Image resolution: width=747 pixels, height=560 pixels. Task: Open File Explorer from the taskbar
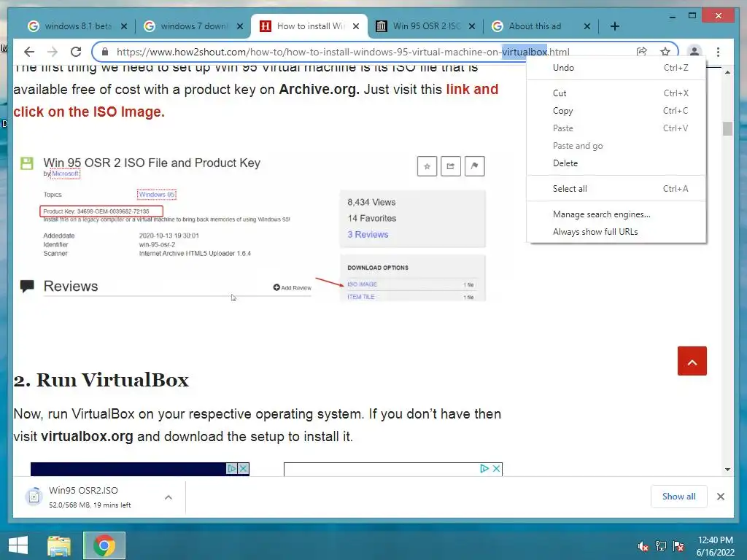point(59,545)
